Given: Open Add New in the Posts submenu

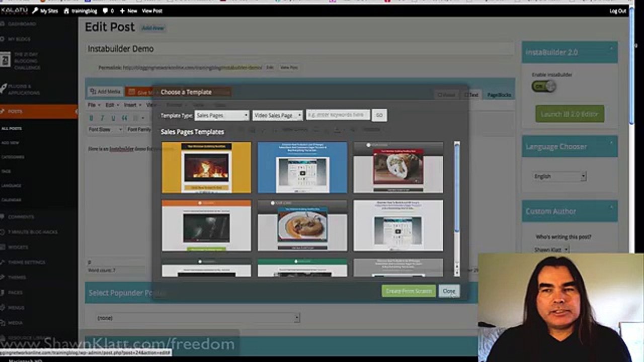Looking at the screenshot, I should pyautogui.click(x=11, y=143).
